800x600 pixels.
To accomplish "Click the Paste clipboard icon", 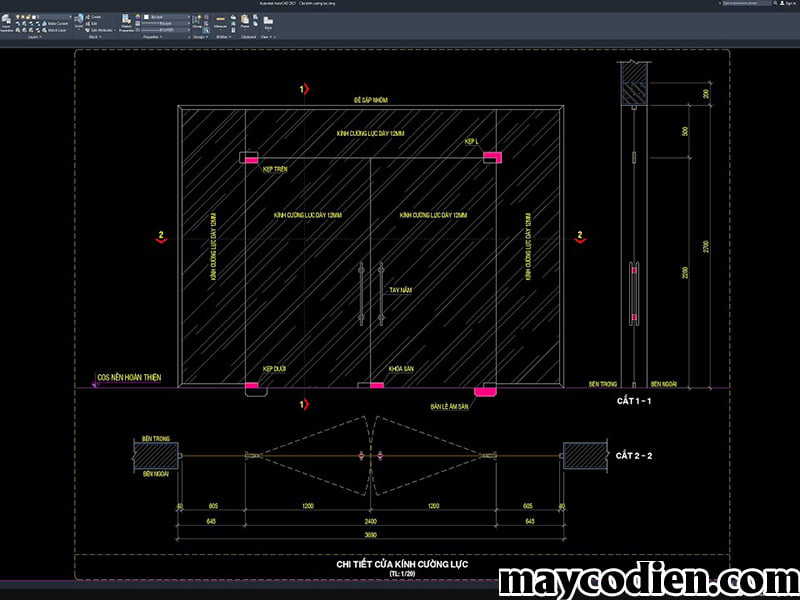I will [245, 21].
